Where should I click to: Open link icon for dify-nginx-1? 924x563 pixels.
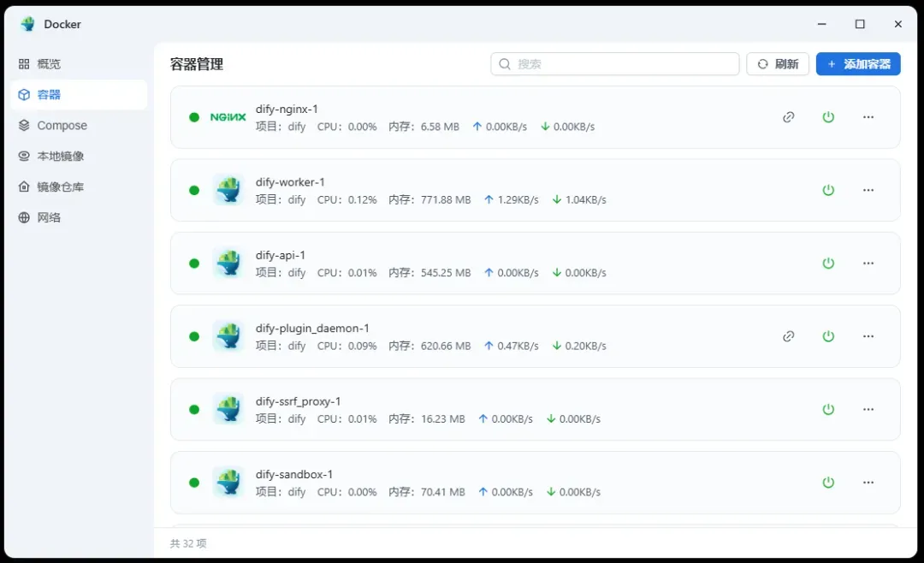coord(789,116)
